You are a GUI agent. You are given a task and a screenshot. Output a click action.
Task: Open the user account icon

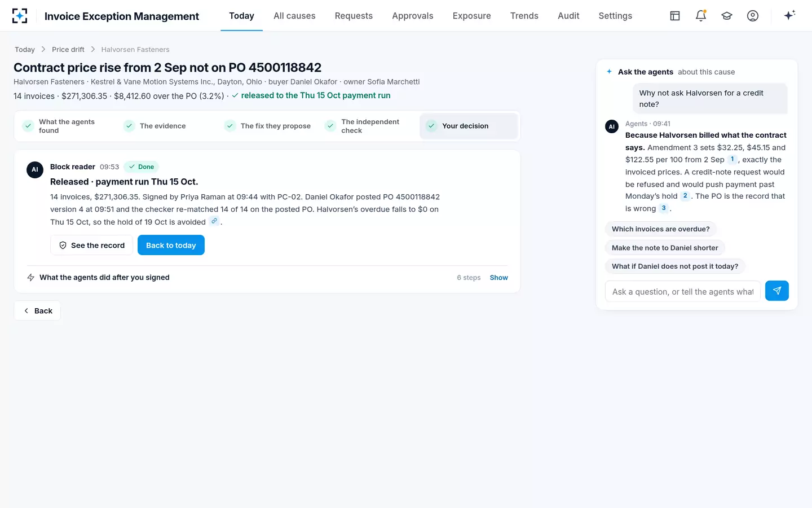753,16
